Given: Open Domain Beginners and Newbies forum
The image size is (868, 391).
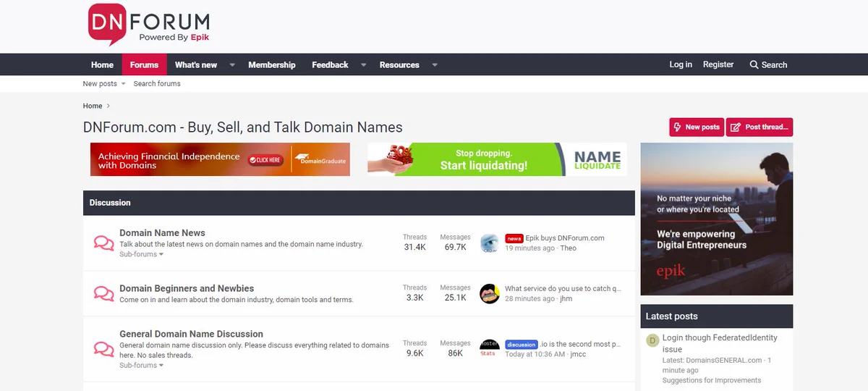Looking at the screenshot, I should [187, 288].
